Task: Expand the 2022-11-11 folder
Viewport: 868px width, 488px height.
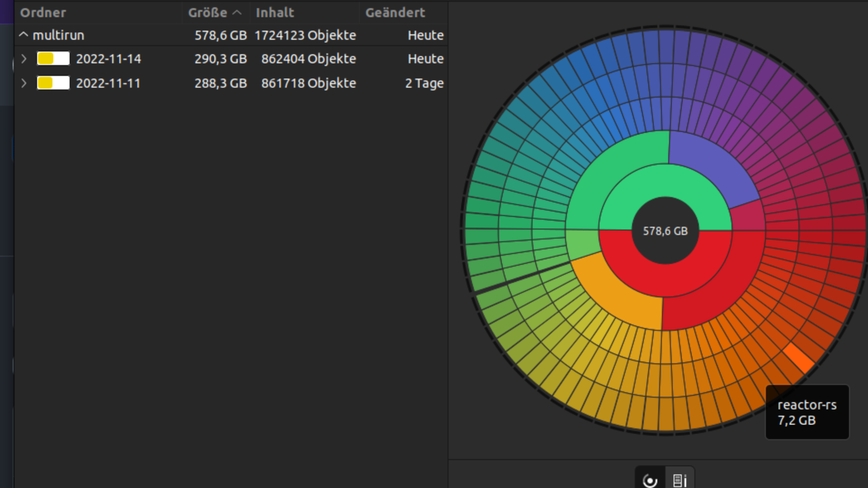Action: (24, 83)
